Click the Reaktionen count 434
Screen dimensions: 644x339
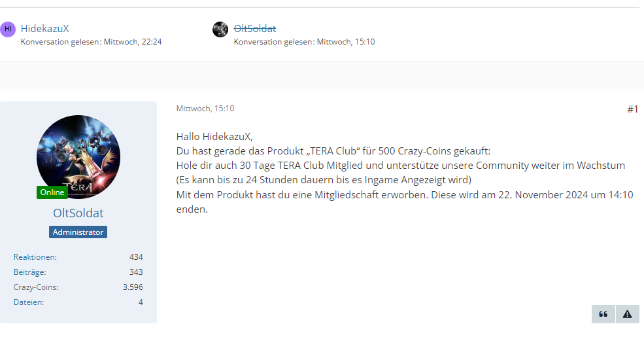(x=136, y=257)
